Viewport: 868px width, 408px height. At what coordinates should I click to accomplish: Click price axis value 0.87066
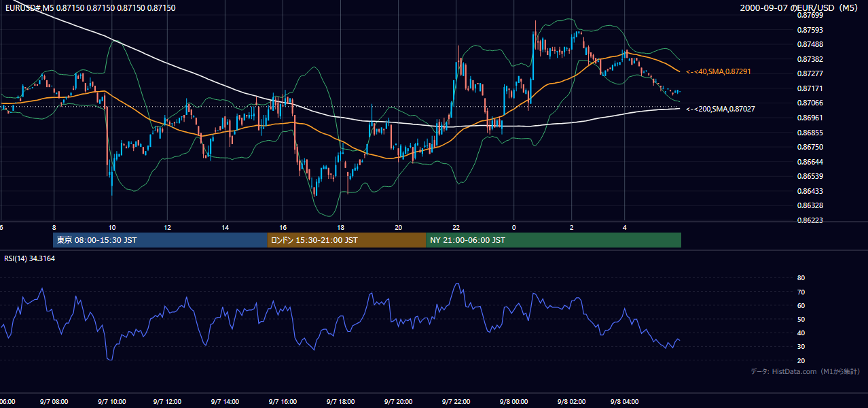pyautogui.click(x=810, y=103)
